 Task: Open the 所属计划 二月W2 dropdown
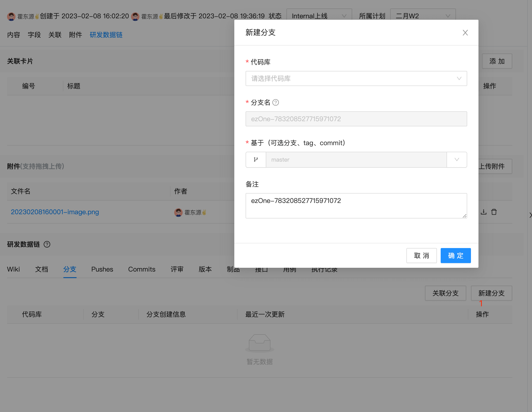(423, 16)
